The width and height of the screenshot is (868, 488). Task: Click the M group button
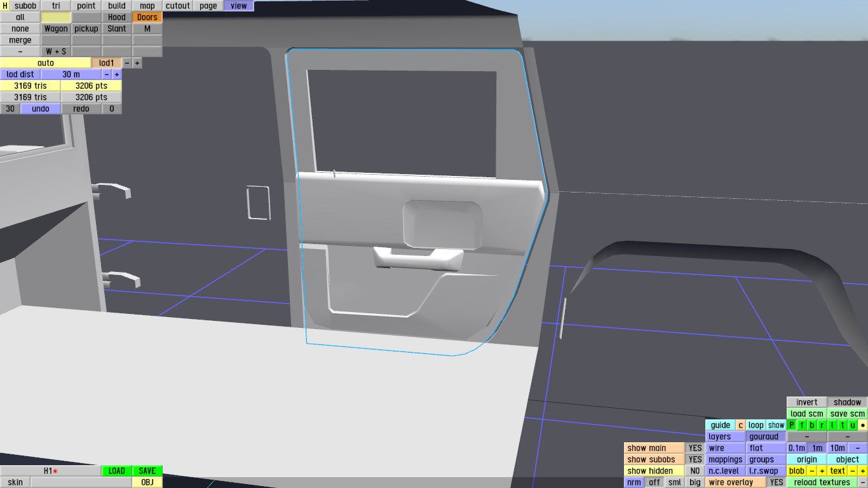coord(147,29)
